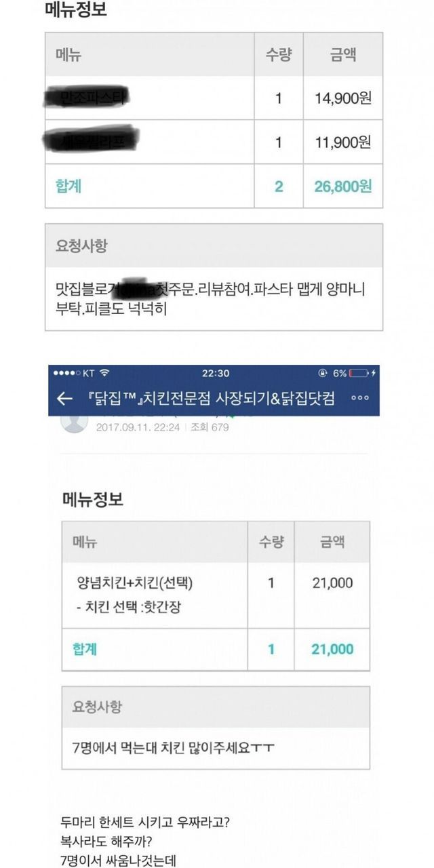The height and width of the screenshot is (868, 434).
Task: Tap the author's profile avatar
Action: (x=74, y=422)
